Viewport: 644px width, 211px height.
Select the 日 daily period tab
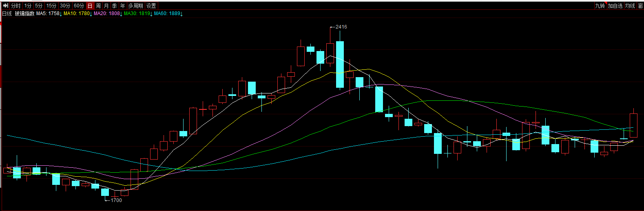[x=90, y=6]
